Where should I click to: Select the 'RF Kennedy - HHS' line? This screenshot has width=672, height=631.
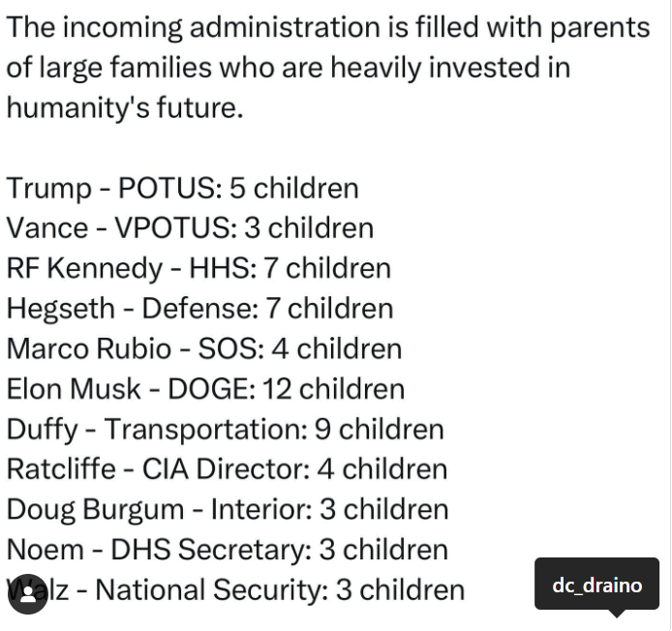click(x=199, y=268)
